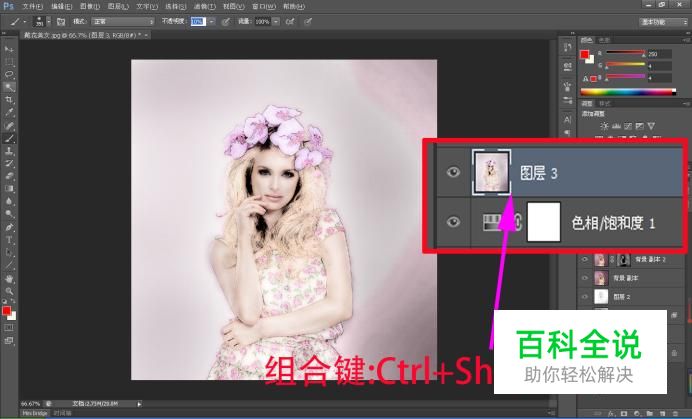
Task: Expand the 基本功能 workspace dropdown
Action: click(663, 20)
